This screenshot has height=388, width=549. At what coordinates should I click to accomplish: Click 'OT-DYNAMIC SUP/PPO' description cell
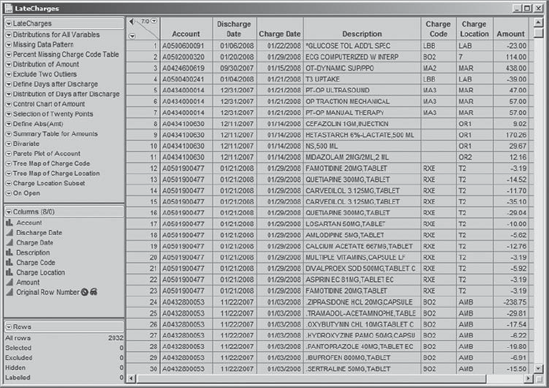(x=362, y=68)
